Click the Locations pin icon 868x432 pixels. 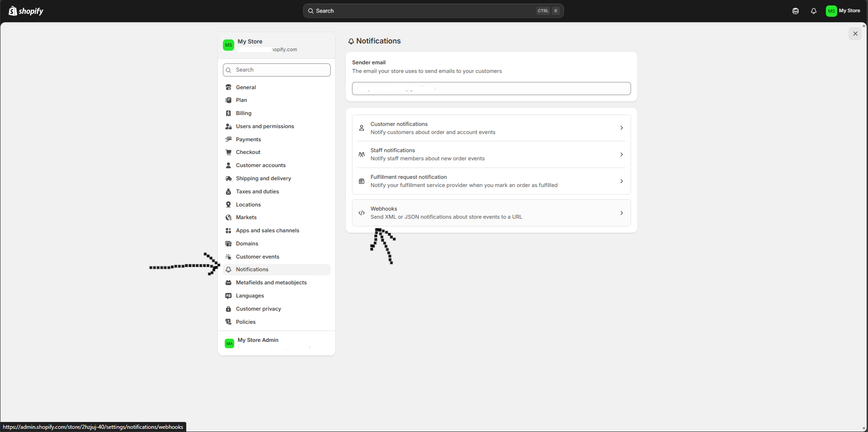(229, 205)
